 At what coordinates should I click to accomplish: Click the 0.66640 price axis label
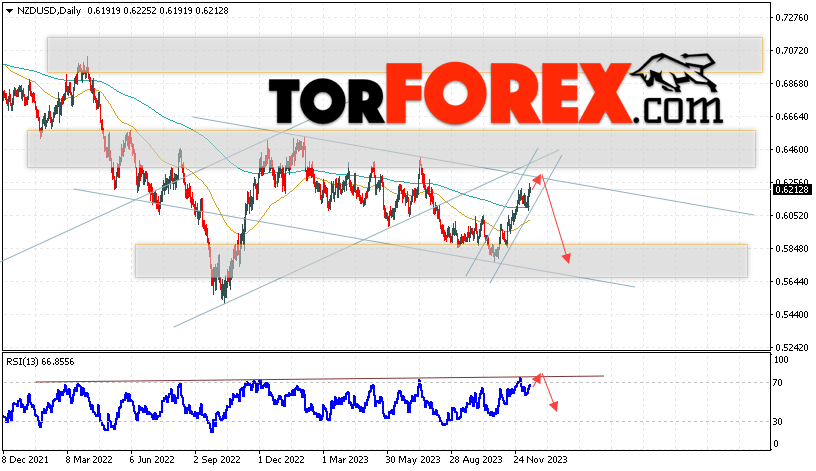click(x=792, y=117)
